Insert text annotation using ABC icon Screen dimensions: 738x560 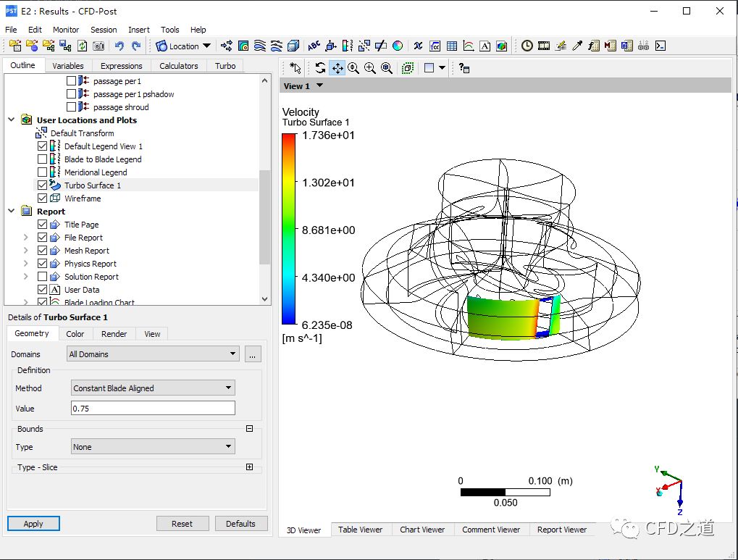(314, 46)
